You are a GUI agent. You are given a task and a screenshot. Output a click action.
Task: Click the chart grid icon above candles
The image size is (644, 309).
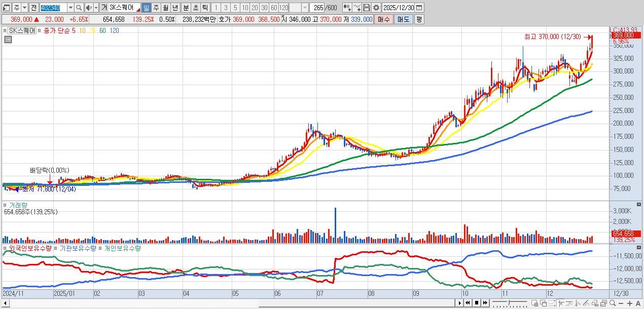tap(8, 39)
